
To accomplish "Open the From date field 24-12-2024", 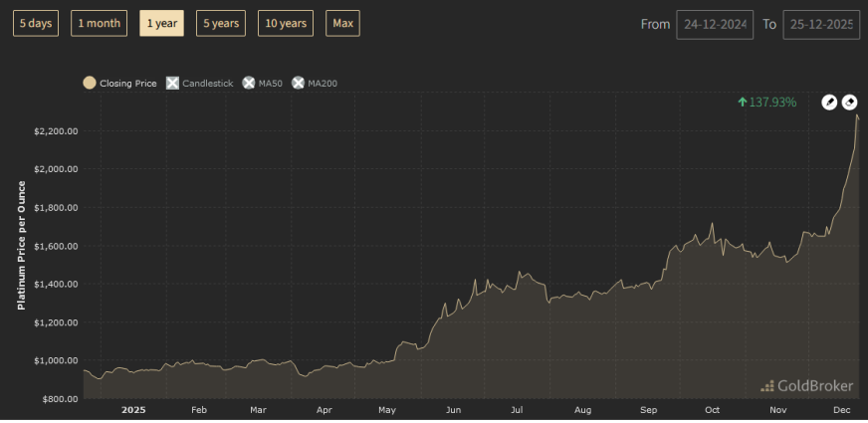I will pos(715,25).
